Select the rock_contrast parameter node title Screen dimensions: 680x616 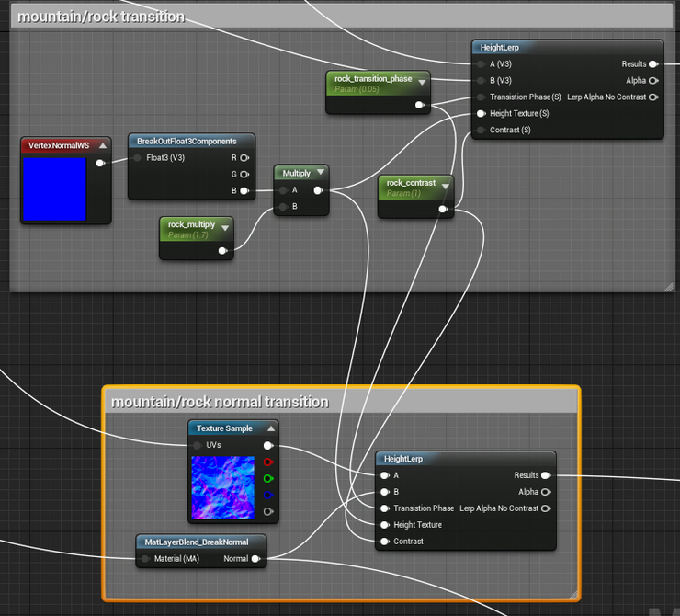pyautogui.click(x=411, y=183)
